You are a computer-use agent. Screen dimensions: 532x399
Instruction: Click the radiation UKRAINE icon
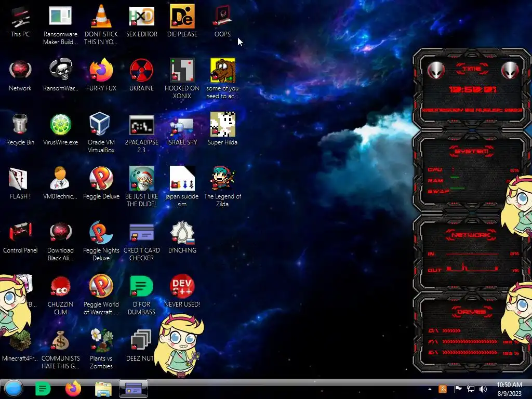(141, 70)
